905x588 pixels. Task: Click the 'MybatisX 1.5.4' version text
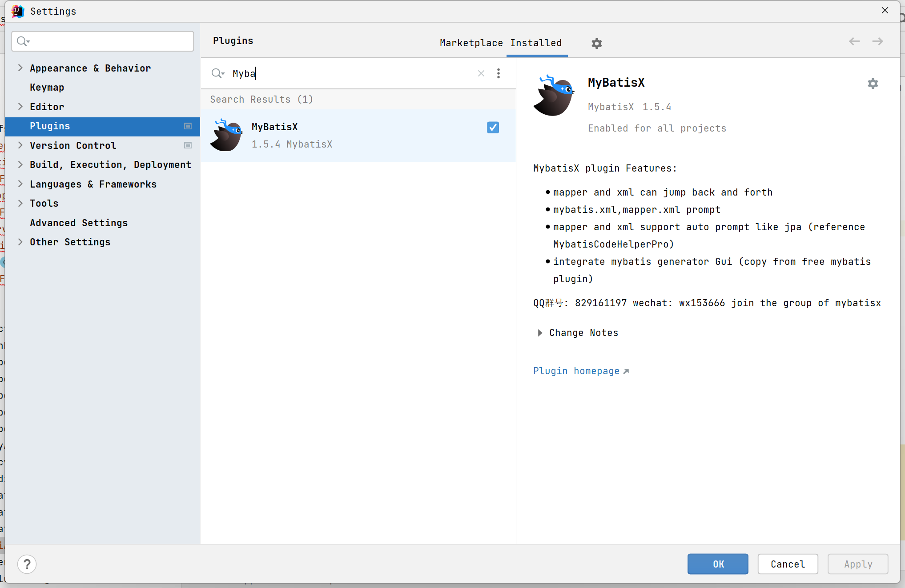pos(629,107)
